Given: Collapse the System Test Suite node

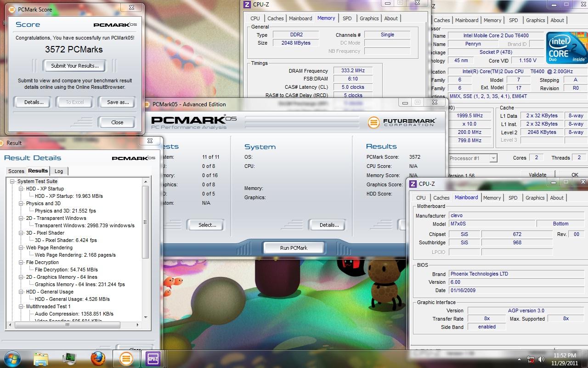Looking at the screenshot, I should (x=13, y=181).
